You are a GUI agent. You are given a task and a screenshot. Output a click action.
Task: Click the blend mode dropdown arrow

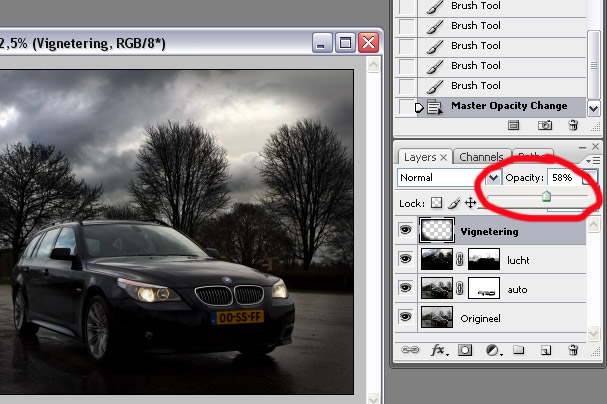494,178
